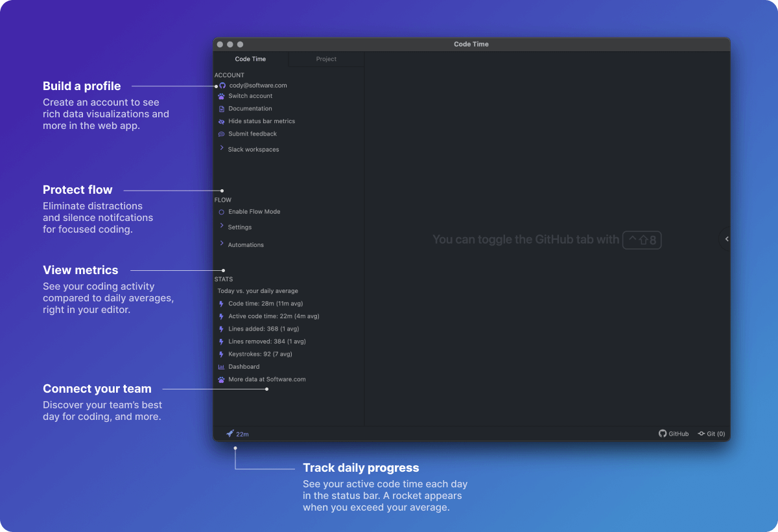The height and width of the screenshot is (532, 778).
Task: Click the crossed-eye icon for status bar metrics
Action: (222, 121)
